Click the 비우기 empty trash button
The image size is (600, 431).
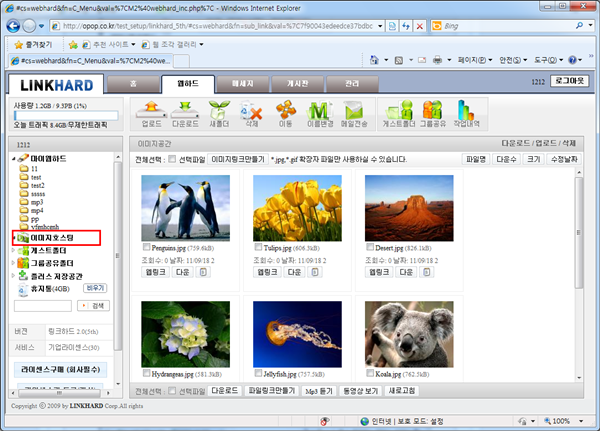pos(95,288)
